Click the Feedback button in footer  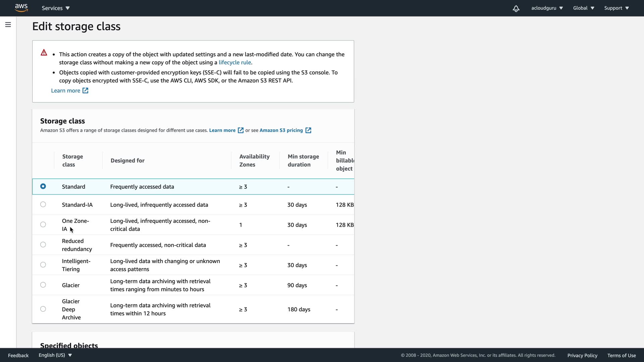(18, 355)
